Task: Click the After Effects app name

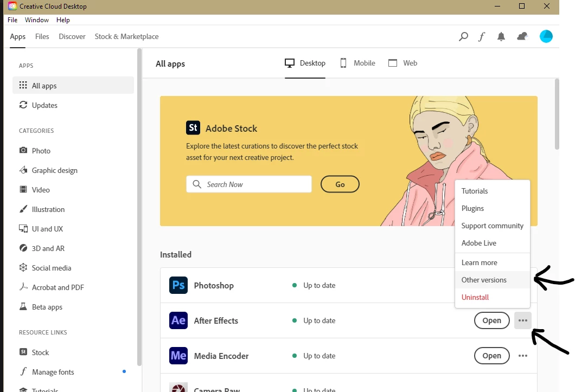Action: 216,320
